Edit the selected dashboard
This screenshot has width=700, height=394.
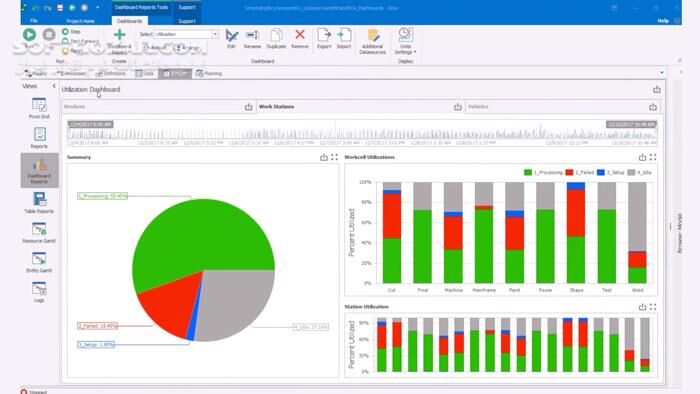pos(231,39)
